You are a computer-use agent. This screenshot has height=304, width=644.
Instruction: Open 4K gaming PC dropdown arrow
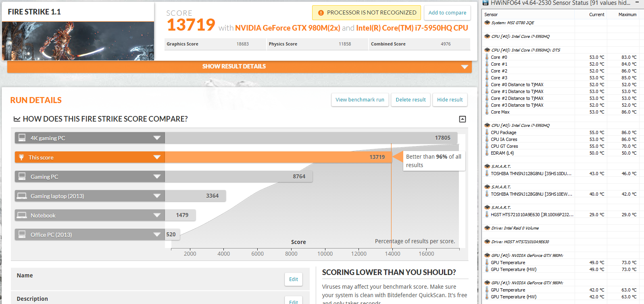tap(157, 138)
